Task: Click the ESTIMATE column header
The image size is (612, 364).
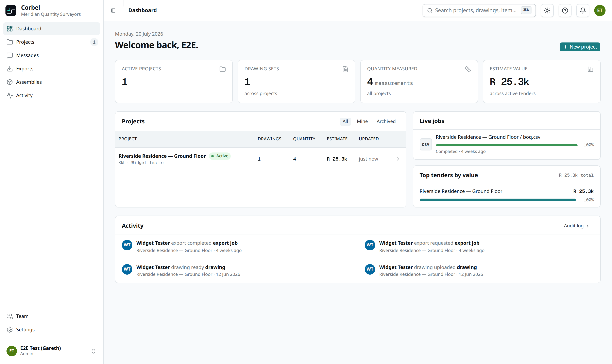Action: click(x=337, y=139)
